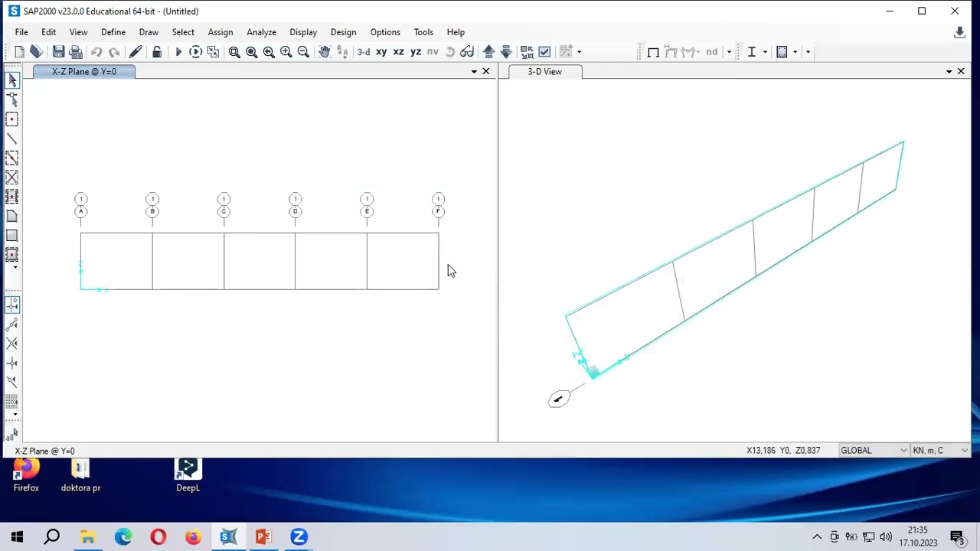Click the Microsoft Edge taskbar icon

[x=122, y=537]
